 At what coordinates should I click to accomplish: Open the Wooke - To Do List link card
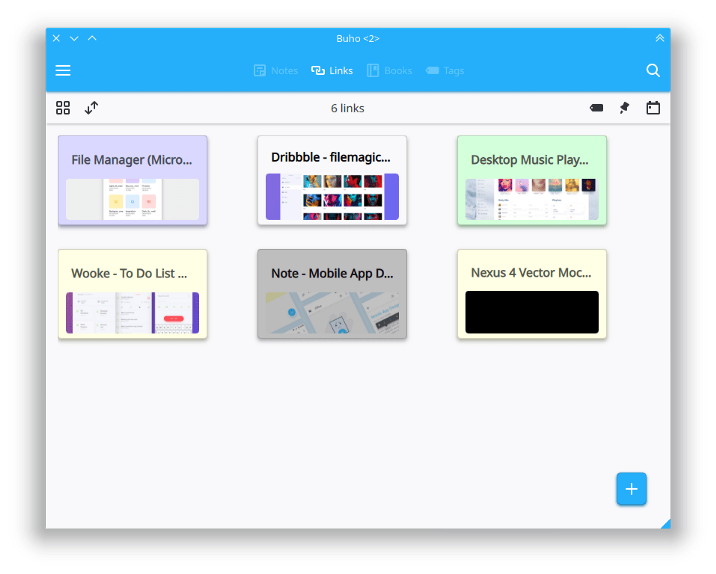point(133,294)
